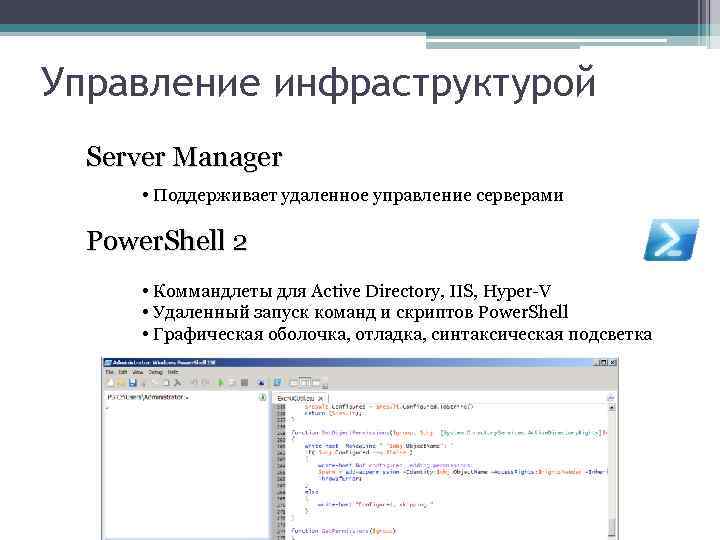
Task: Click the Copy icon in ISE toolbar
Action: pos(155,382)
